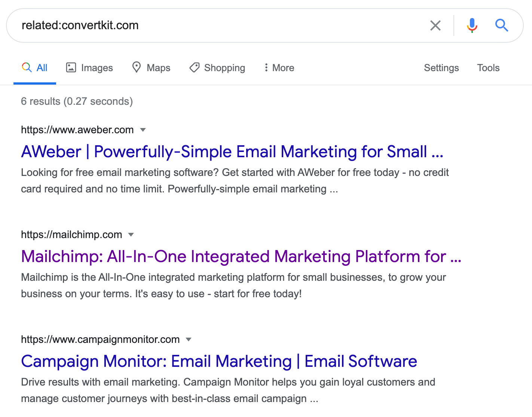This screenshot has height=417, width=532.
Task: Click the blue search magnifier icon
Action: (501, 25)
